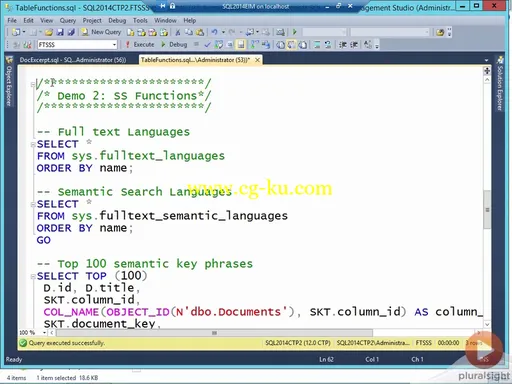Image resolution: width=512 pixels, height=384 pixels.
Task: Open the 100 % zoom dropdown
Action: 45,333
